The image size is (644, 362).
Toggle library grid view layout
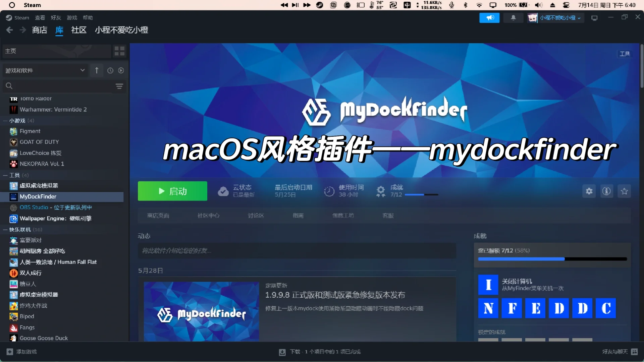coord(119,51)
